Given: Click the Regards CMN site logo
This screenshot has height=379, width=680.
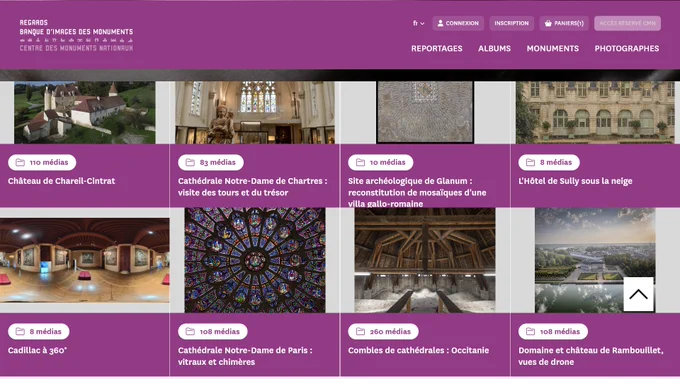Looking at the screenshot, I should pyautogui.click(x=76, y=35).
